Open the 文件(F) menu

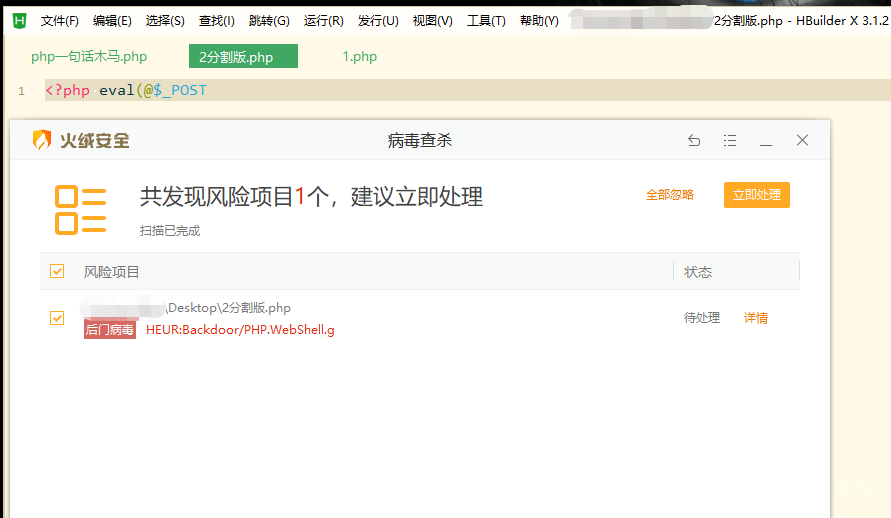pyautogui.click(x=60, y=21)
